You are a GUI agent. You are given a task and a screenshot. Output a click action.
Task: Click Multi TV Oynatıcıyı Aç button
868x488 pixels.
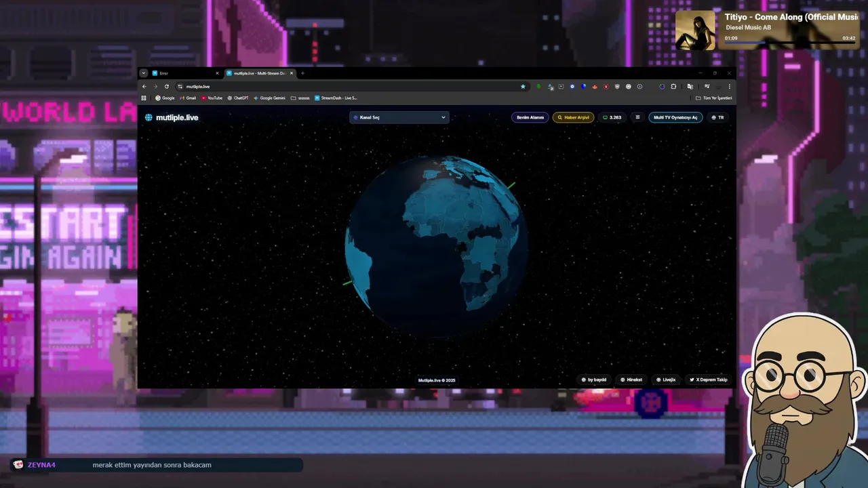[675, 117]
